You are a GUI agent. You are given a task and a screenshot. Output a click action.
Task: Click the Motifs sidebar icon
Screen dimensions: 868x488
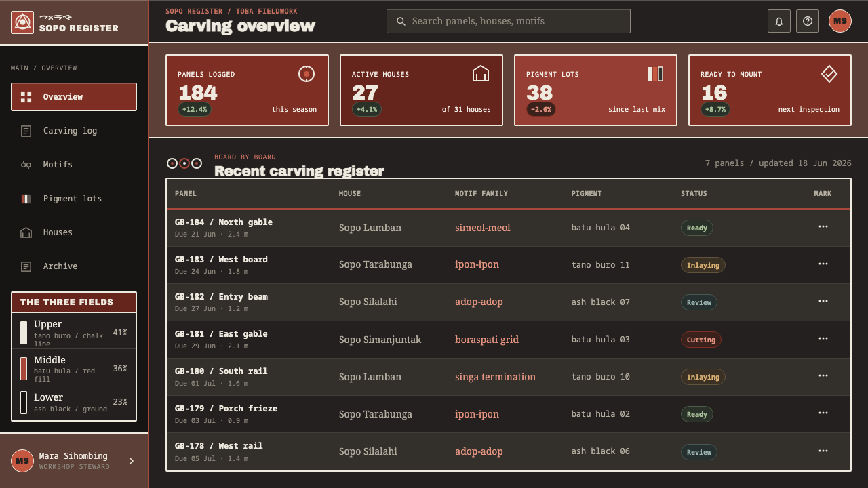pos(26,165)
